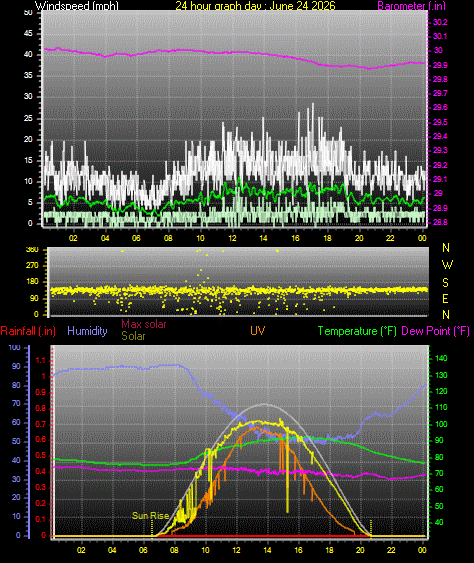Viewport: 474px width, 563px height.
Task: Click the UV legend label
Action: tap(257, 331)
